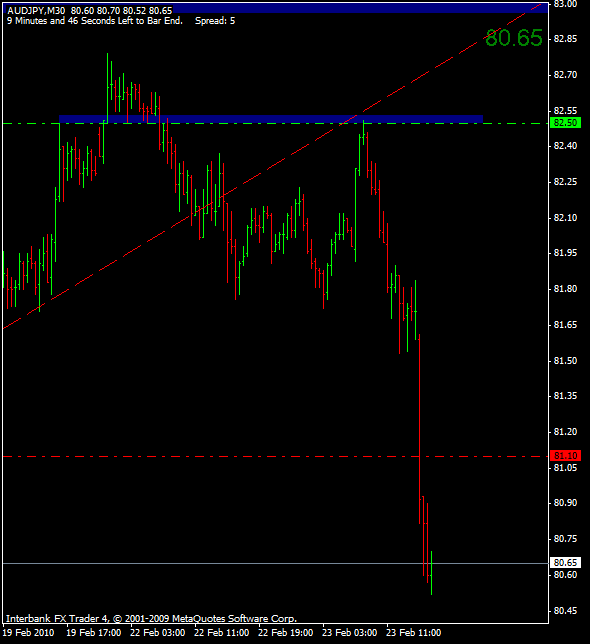Click the 82.25 price axis label
590x644 pixels.
[565, 182]
